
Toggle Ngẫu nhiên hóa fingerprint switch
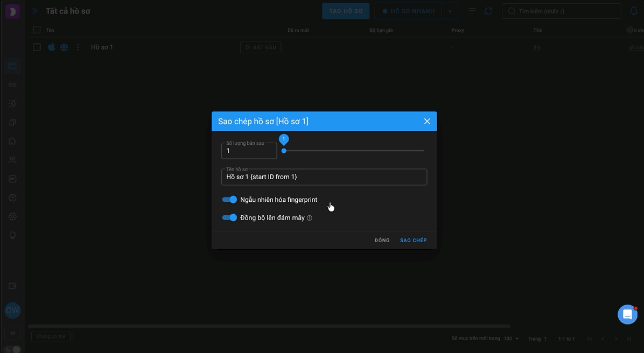(x=229, y=200)
